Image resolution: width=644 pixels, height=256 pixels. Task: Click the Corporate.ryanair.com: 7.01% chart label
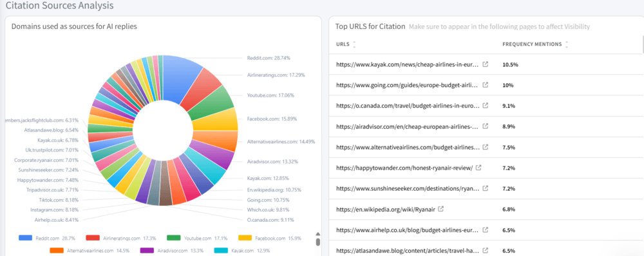pyautogui.click(x=46, y=160)
